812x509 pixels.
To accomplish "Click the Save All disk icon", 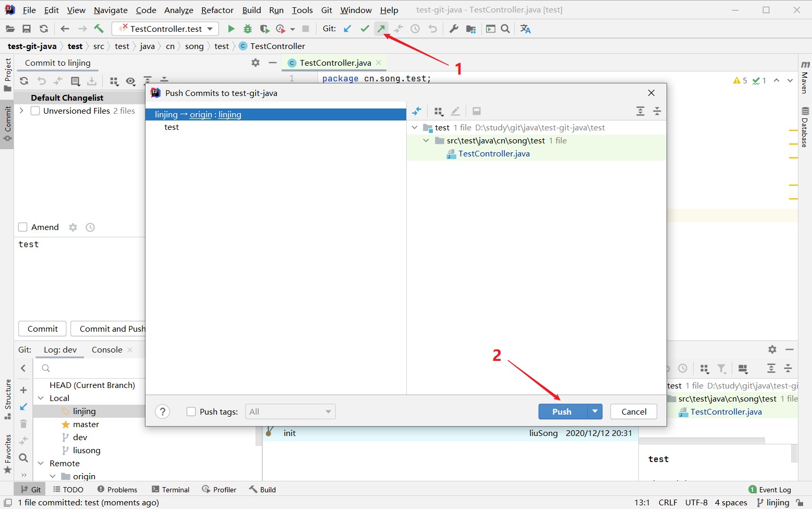I will [27, 29].
